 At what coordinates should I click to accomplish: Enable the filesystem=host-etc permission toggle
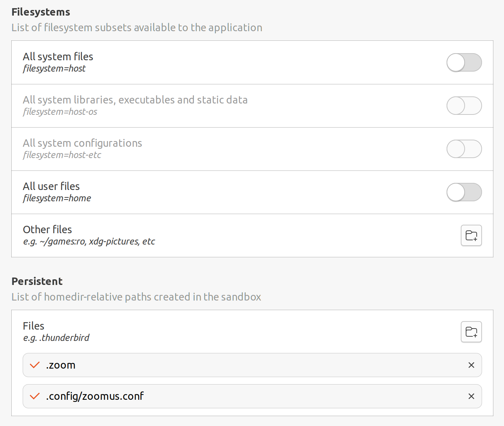click(464, 149)
